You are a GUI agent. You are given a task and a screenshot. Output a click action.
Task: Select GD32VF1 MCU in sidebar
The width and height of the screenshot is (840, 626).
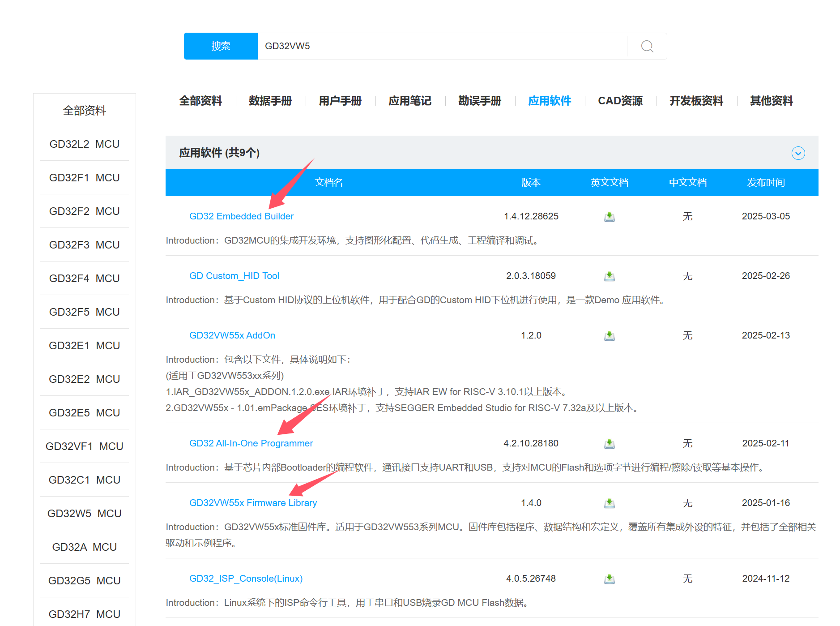coord(84,446)
